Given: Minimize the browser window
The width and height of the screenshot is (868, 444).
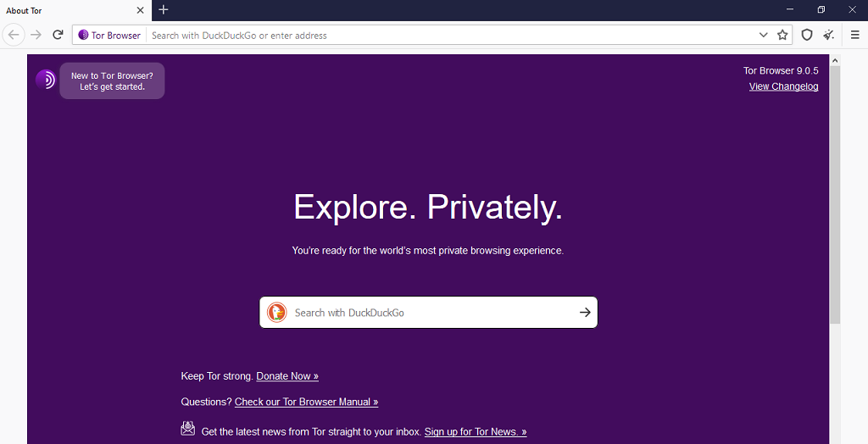Looking at the screenshot, I should pyautogui.click(x=790, y=9).
